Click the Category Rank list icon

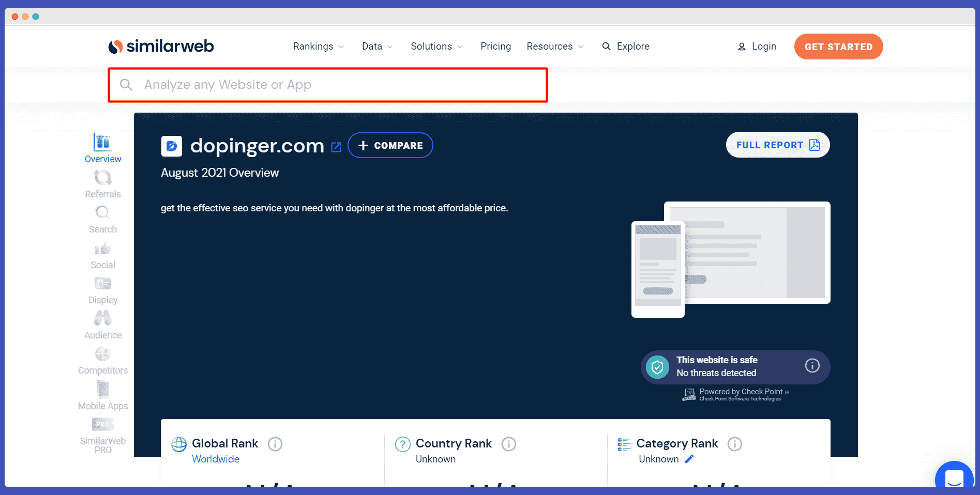(624, 444)
